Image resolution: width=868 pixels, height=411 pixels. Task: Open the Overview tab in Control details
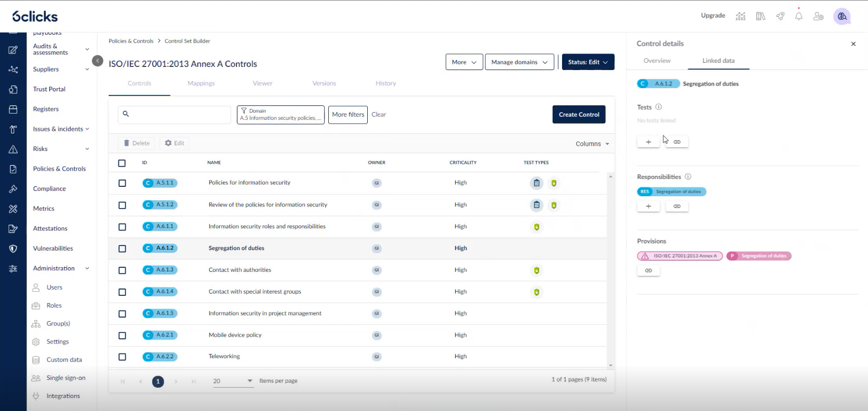(657, 61)
